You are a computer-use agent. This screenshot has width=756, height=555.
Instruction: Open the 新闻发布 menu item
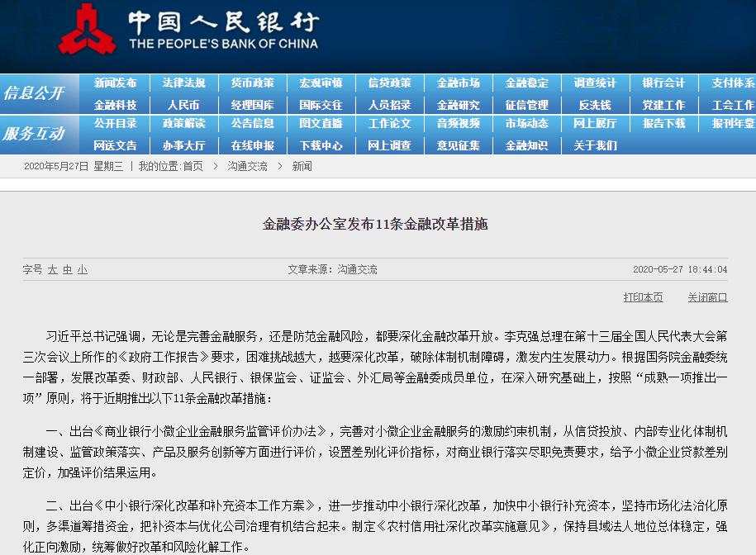click(115, 83)
